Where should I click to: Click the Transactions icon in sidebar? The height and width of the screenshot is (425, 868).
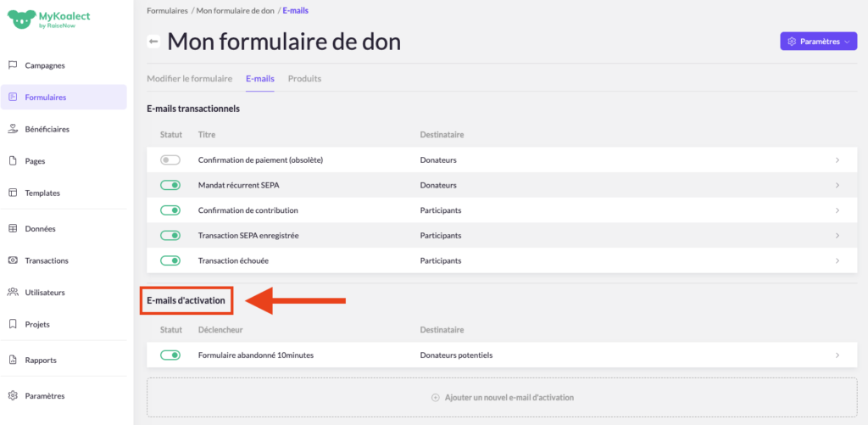click(x=13, y=260)
